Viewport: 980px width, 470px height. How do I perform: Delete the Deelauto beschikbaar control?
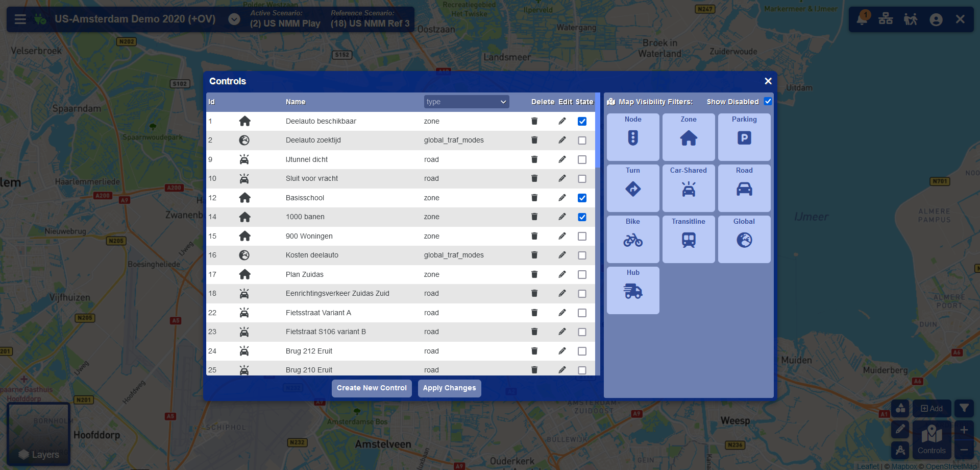pos(534,121)
